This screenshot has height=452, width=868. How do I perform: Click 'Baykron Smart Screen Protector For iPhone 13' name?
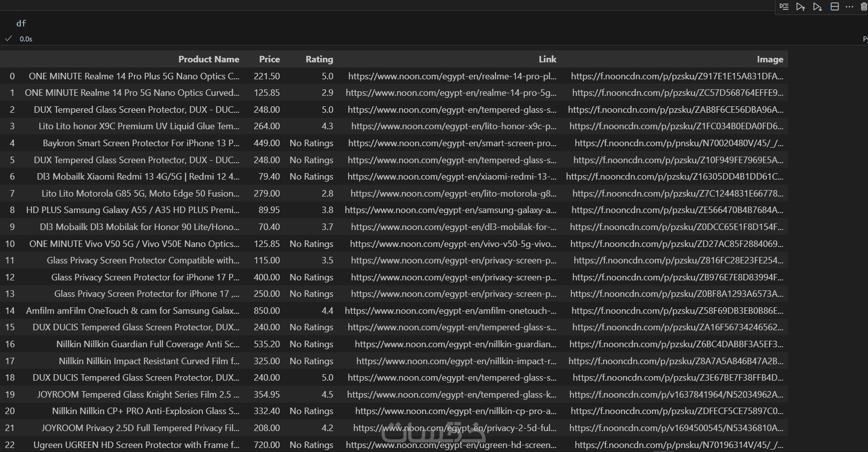(x=141, y=143)
